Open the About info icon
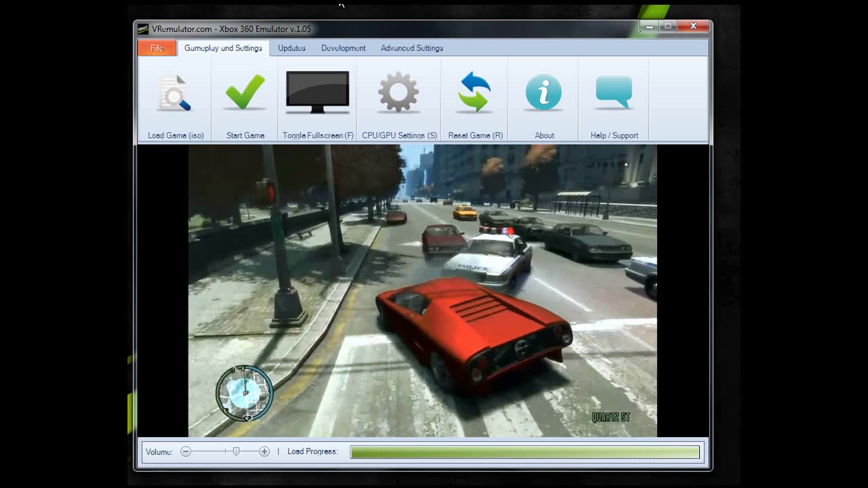The width and height of the screenshot is (868, 488). point(544,92)
